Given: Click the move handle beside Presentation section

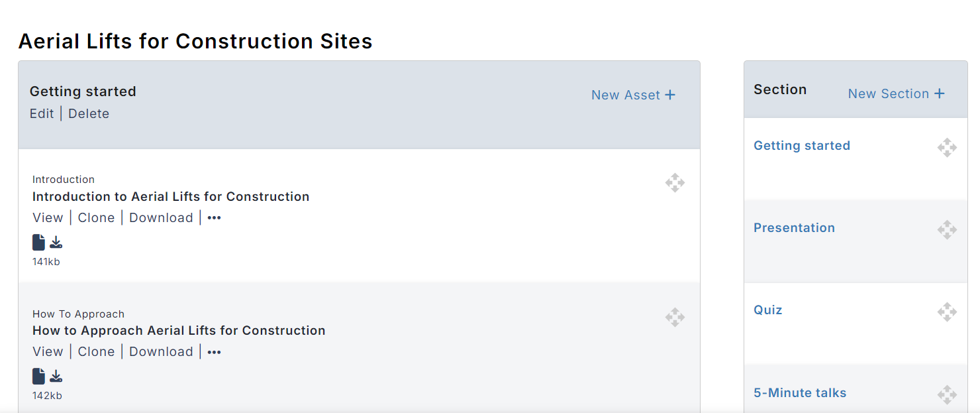Looking at the screenshot, I should point(947,230).
